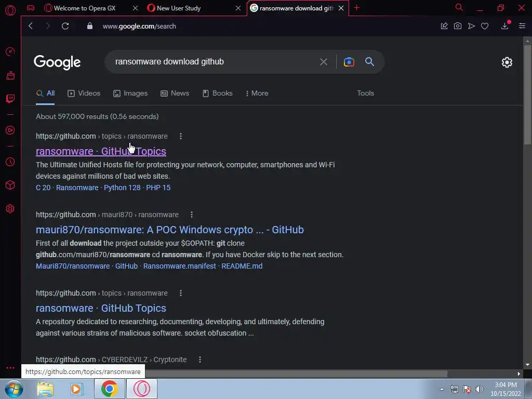Switch to Books results
Viewport: 532px width, 399px height.
click(x=218, y=94)
